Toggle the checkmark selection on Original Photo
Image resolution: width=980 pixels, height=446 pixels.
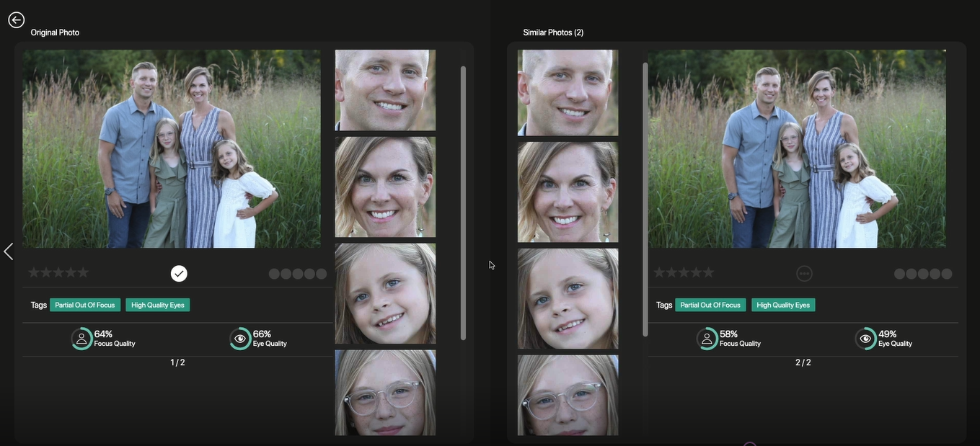click(x=179, y=274)
